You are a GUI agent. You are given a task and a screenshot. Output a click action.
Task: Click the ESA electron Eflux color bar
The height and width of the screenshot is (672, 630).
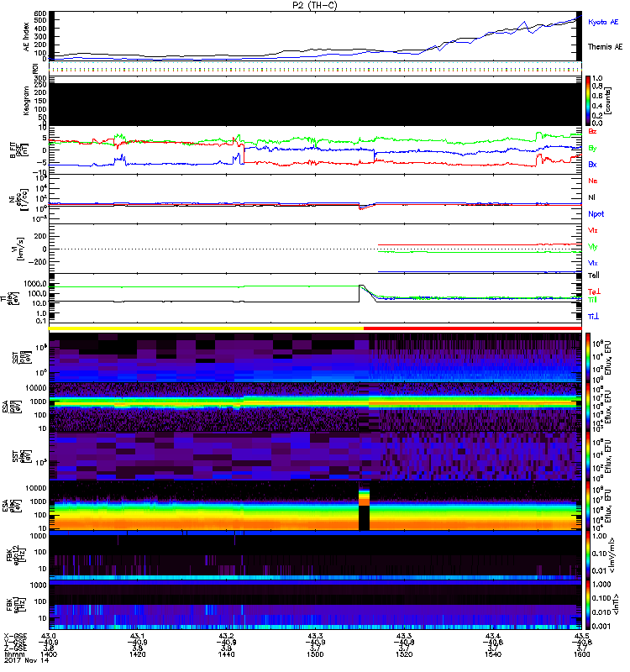tap(588, 506)
